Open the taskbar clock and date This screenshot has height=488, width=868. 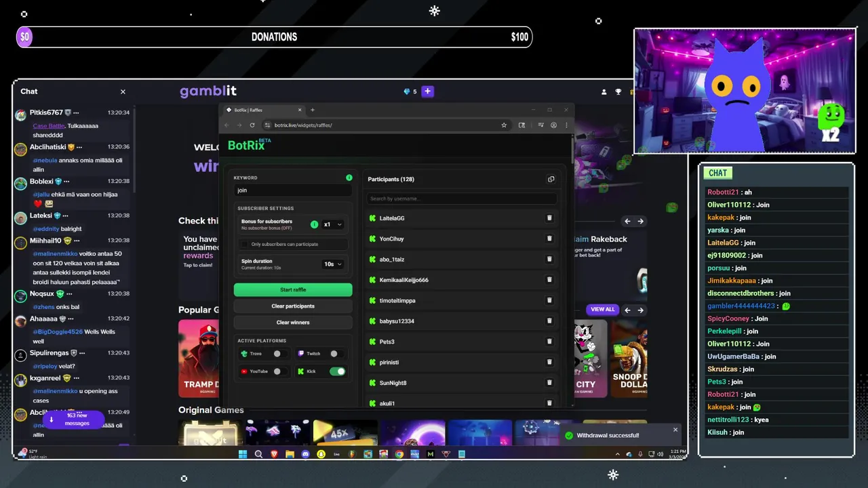(x=677, y=454)
